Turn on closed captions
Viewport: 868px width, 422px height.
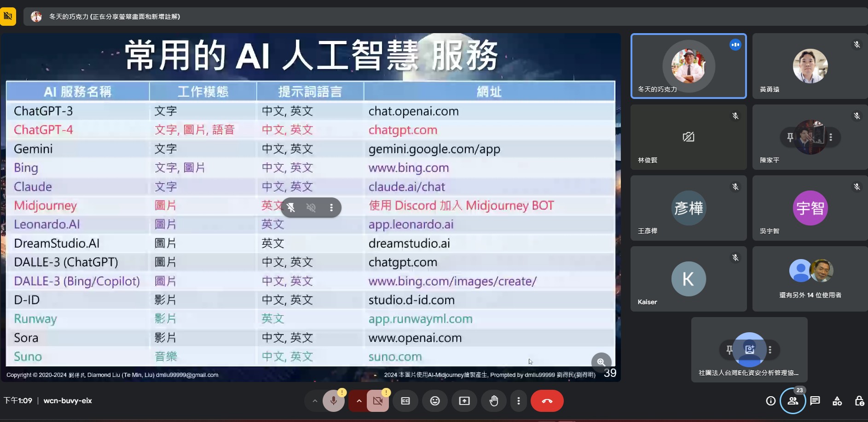click(x=405, y=401)
